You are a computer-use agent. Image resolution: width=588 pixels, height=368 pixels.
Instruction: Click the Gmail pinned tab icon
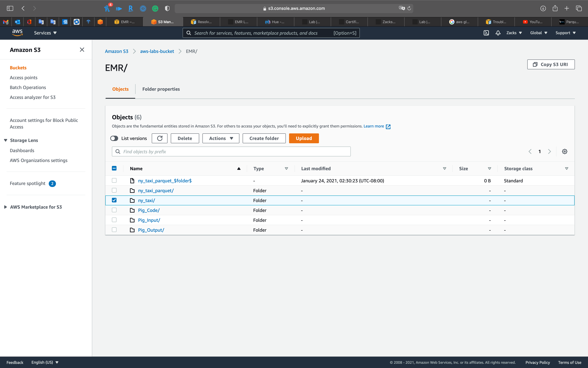[x=6, y=22]
